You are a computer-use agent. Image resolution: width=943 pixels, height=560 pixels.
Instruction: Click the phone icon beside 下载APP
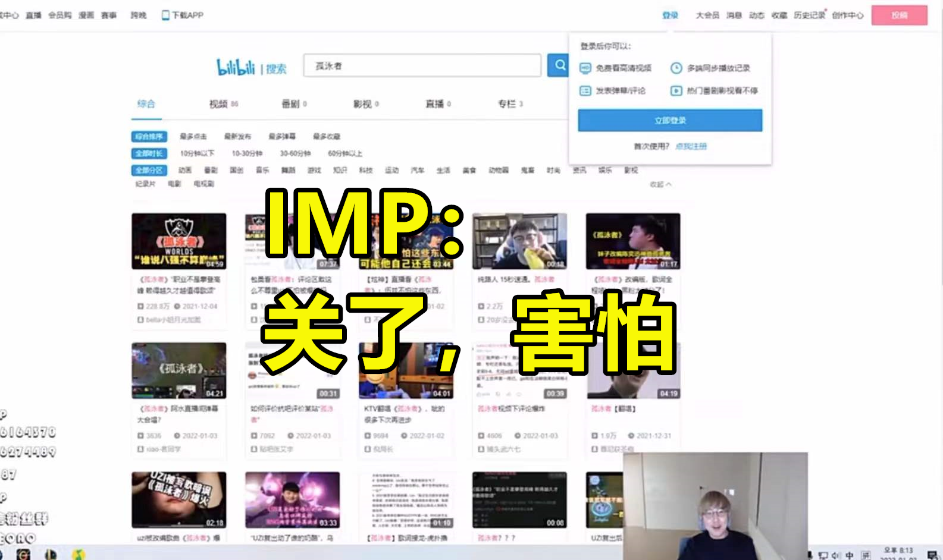tap(165, 15)
